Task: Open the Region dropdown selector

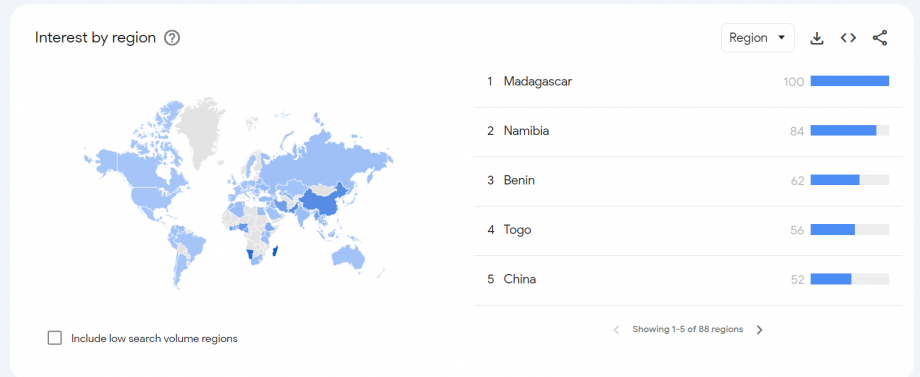Action: click(757, 38)
